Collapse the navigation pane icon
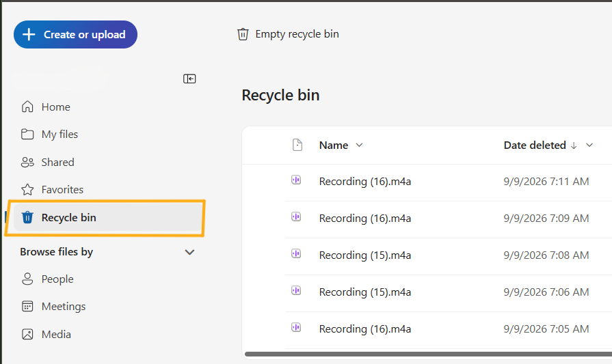The image size is (612, 364). (x=189, y=79)
